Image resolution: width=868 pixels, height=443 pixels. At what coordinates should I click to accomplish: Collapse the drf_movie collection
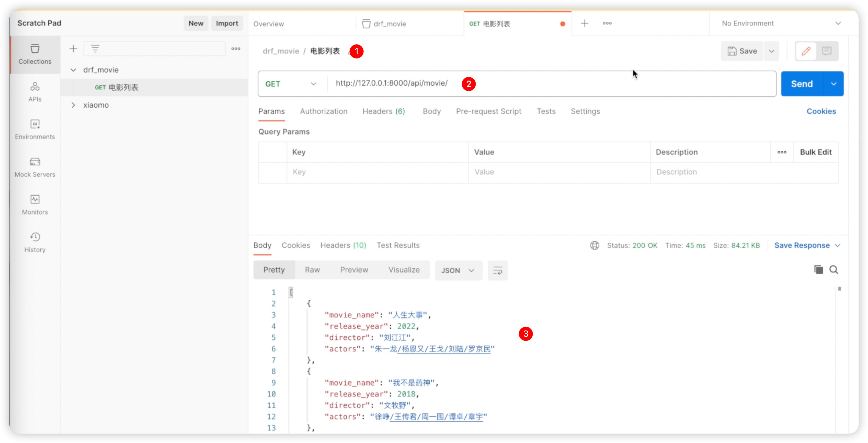click(x=73, y=70)
